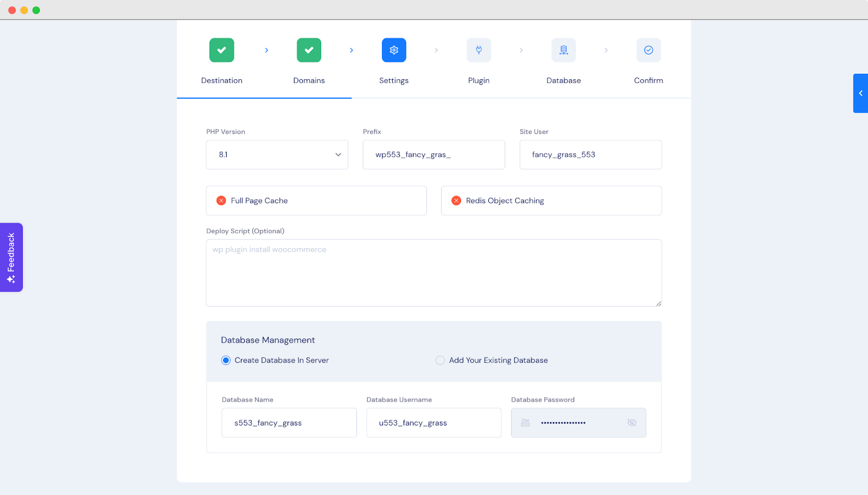Click the Domains step checkmark icon
The width and height of the screenshot is (868, 495).
coord(309,50)
